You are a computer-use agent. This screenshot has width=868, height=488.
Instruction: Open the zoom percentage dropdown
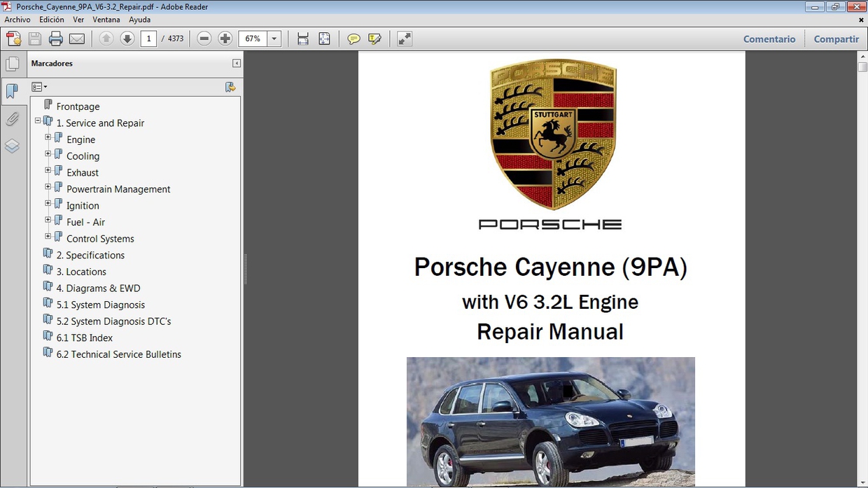[274, 39]
